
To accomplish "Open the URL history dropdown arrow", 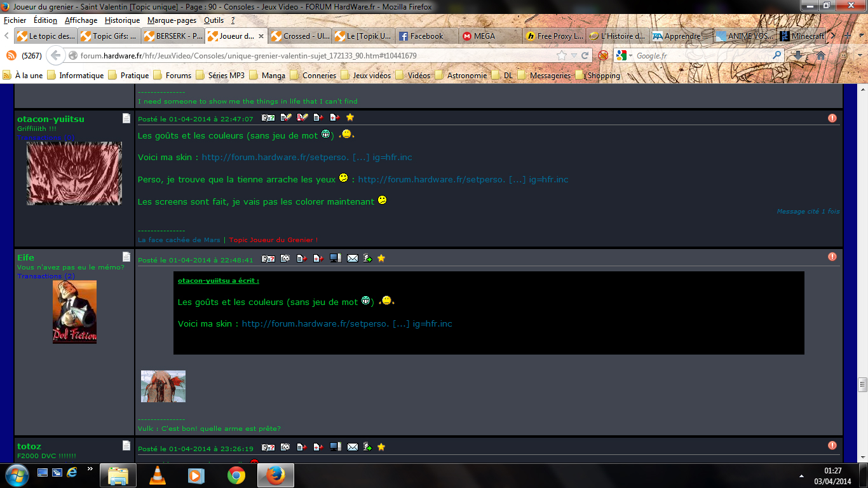I will coord(574,55).
